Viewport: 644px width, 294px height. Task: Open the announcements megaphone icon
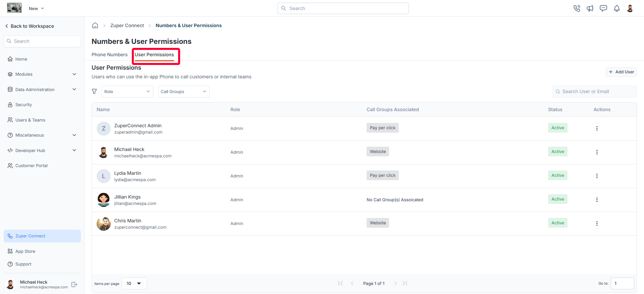pos(590,8)
